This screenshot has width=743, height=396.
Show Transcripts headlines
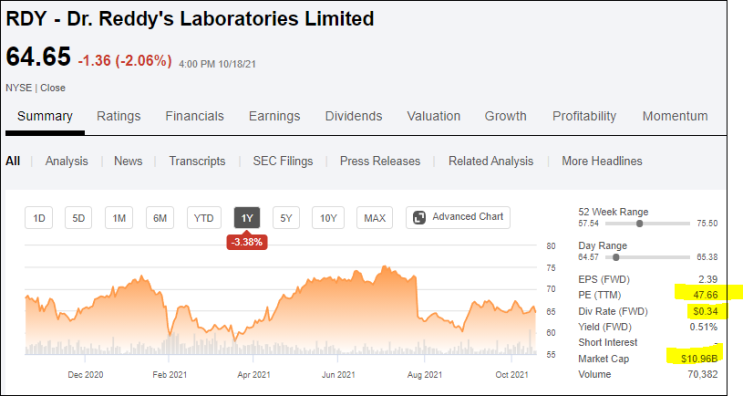pos(197,161)
